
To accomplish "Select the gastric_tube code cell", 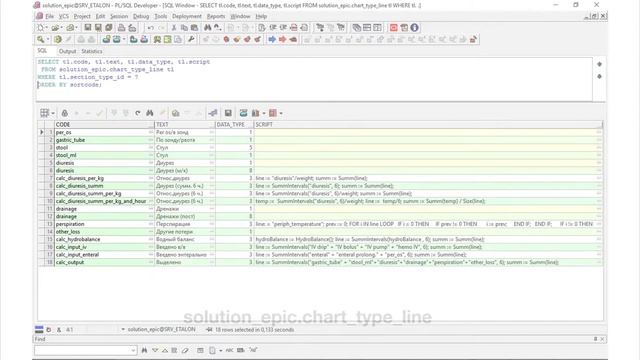I will click(x=104, y=140).
